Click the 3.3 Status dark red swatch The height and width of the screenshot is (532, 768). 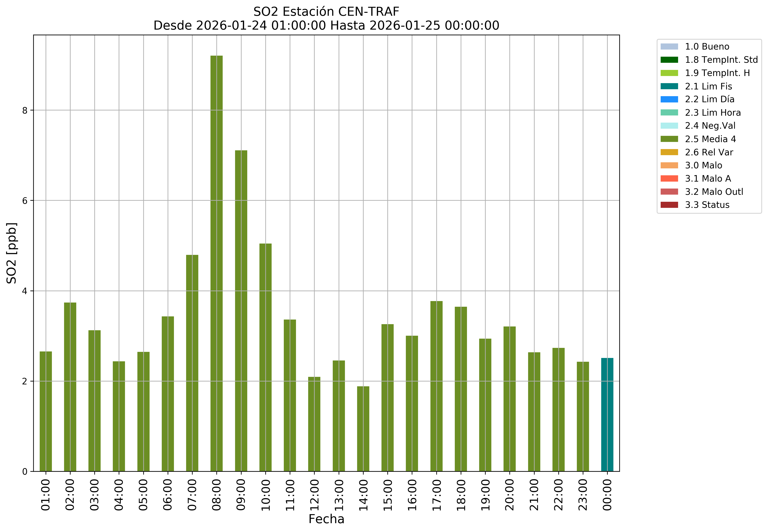[669, 205]
